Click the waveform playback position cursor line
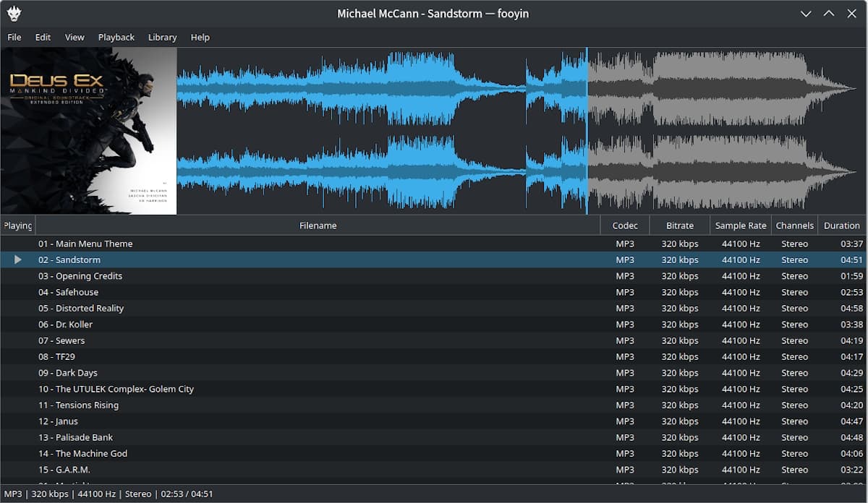The height and width of the screenshot is (503, 868). tap(587, 131)
